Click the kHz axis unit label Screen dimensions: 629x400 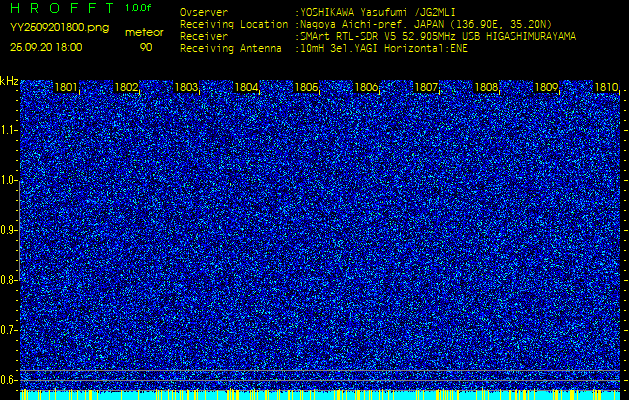point(9,81)
